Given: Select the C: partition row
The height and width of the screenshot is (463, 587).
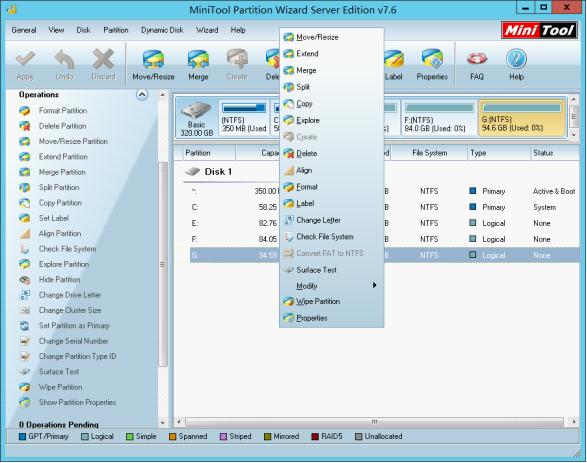Looking at the screenshot, I should pyautogui.click(x=384, y=207).
